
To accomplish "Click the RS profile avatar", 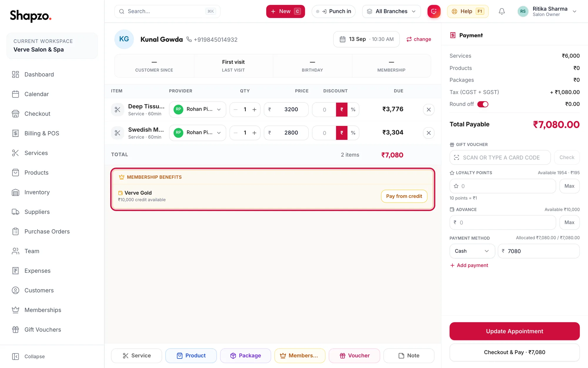I will click(523, 11).
